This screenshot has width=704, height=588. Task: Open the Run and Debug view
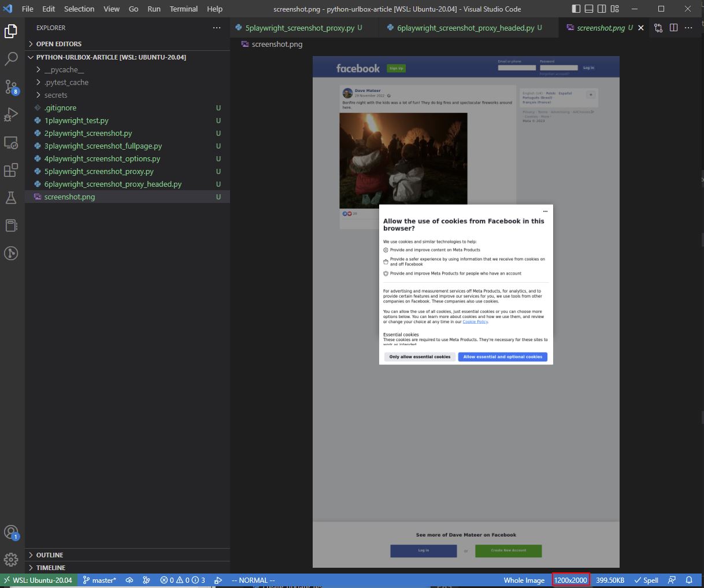pos(11,114)
